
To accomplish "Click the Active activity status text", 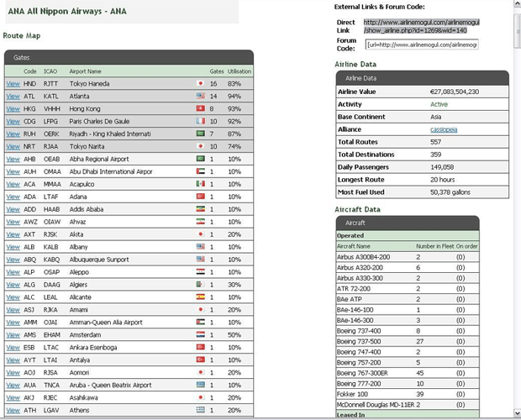I will coord(439,104).
